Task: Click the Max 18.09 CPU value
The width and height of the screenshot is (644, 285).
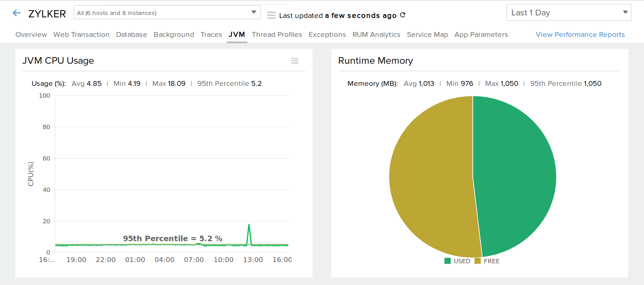Action: coord(169,84)
